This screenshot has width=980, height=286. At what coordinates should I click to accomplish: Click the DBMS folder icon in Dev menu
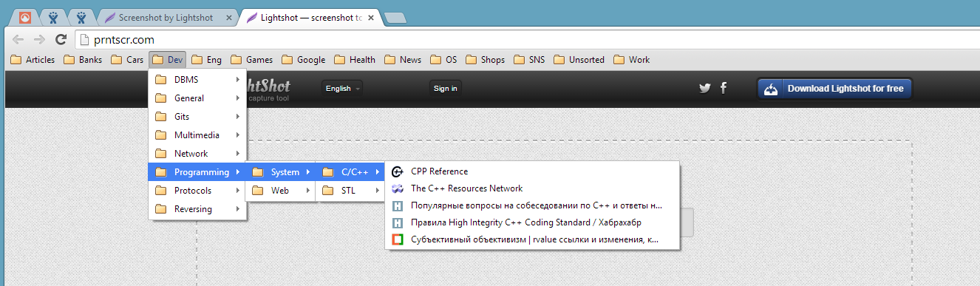(x=160, y=79)
